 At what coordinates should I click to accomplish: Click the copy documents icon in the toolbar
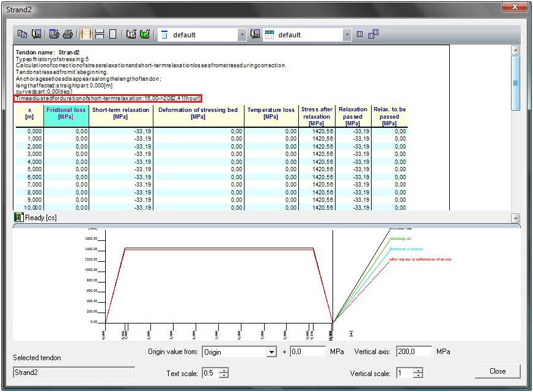click(23, 34)
